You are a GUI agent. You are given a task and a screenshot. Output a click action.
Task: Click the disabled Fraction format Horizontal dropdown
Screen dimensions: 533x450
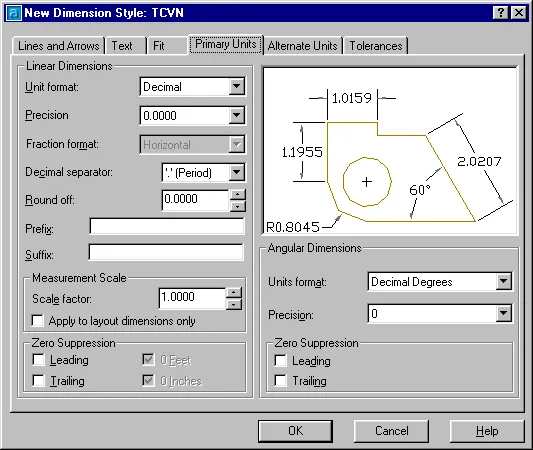click(x=193, y=144)
